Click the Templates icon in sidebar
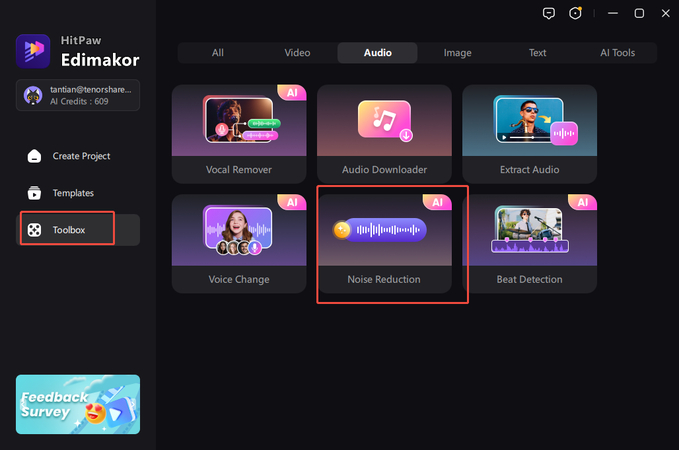Image resolution: width=679 pixels, height=450 pixels. 34,193
